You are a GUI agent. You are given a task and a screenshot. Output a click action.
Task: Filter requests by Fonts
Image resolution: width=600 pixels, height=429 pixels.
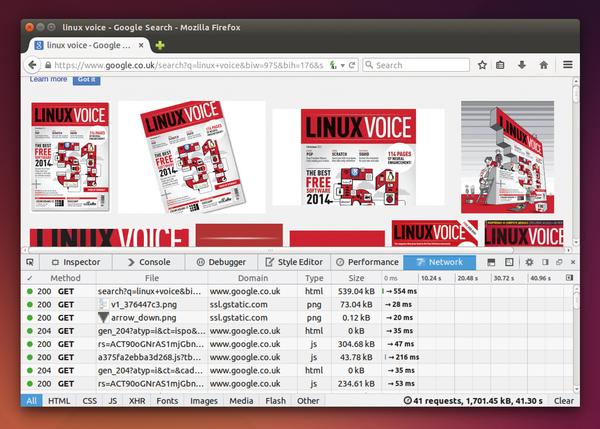(x=167, y=401)
